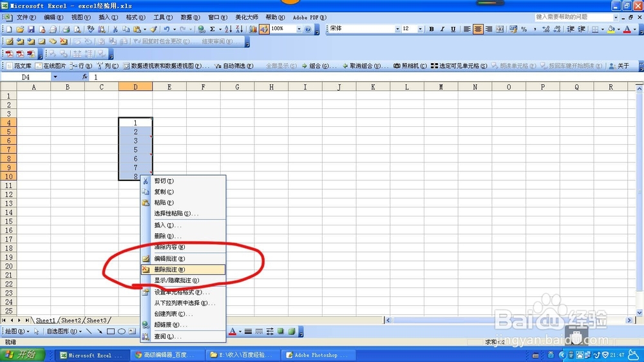Sort descending Z to A
The width and height of the screenshot is (644, 362).
coord(240,29)
